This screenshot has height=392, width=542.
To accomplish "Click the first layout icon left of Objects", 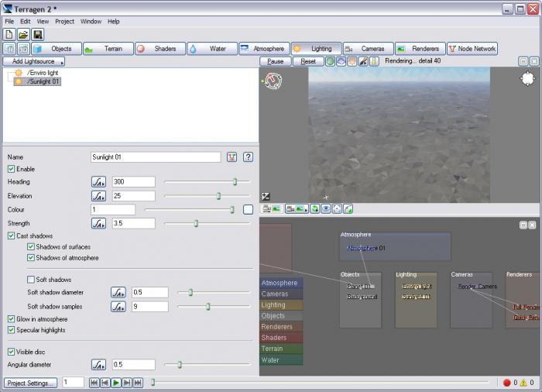I will (9, 49).
